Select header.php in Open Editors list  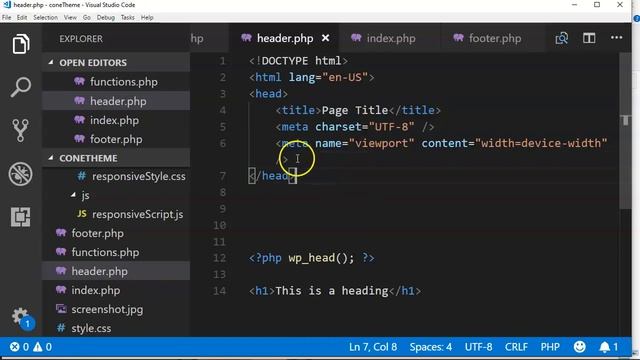pyautogui.click(x=116, y=101)
